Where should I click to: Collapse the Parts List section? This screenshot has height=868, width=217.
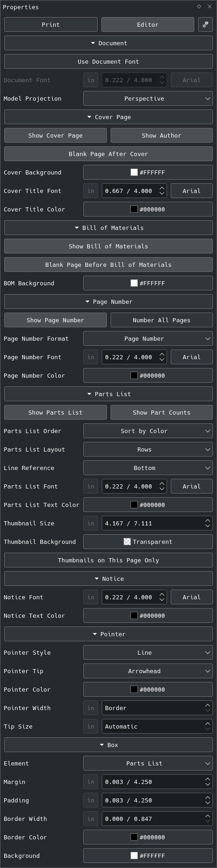click(x=108, y=394)
